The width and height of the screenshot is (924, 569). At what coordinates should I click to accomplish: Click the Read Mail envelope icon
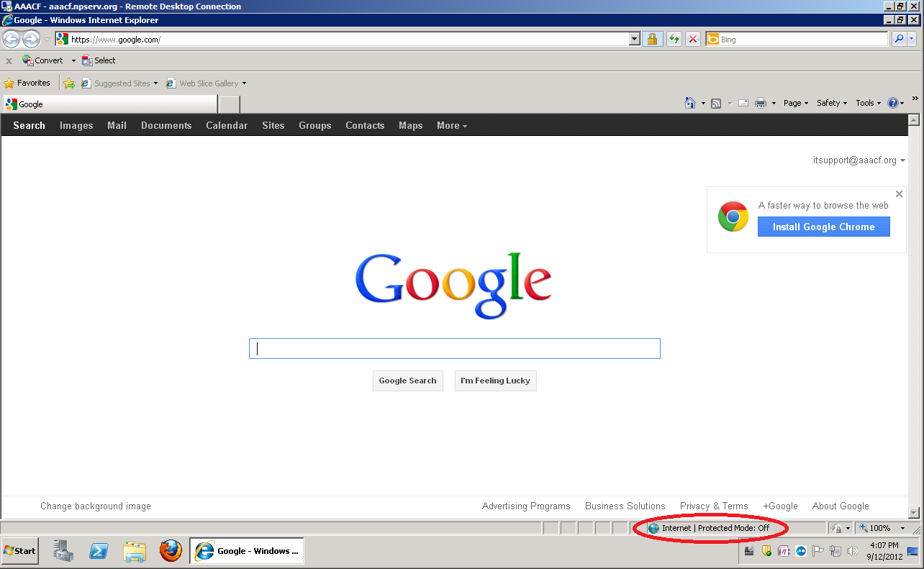[x=743, y=103]
